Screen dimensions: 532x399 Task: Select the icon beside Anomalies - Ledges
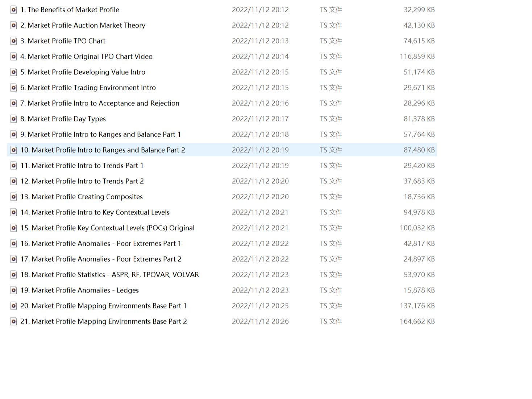point(13,290)
